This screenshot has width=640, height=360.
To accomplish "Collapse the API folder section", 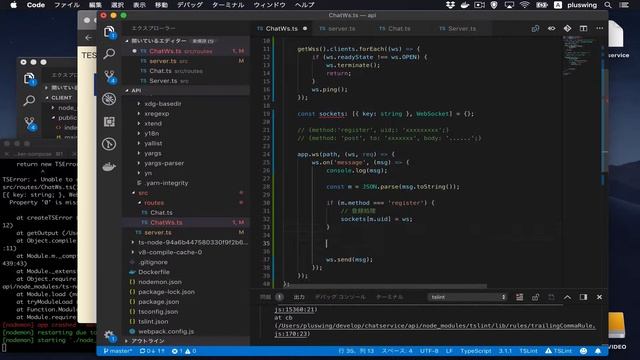I will tap(186, 90).
